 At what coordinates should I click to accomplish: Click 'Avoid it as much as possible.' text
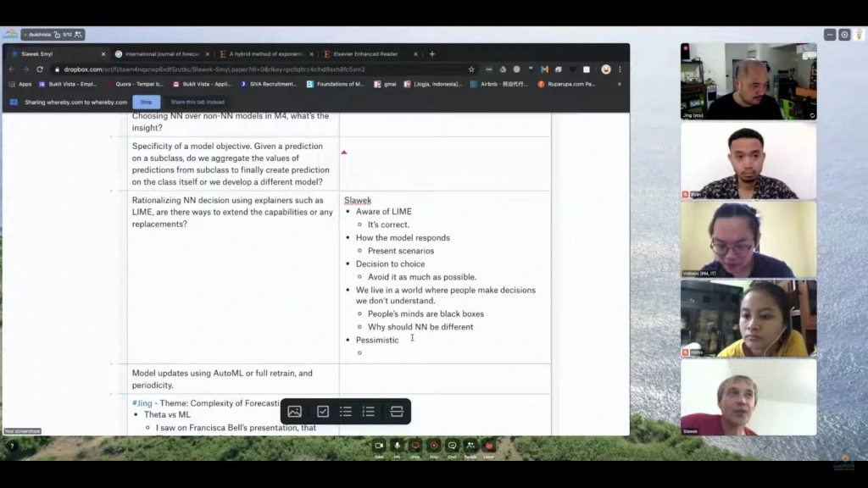point(422,277)
